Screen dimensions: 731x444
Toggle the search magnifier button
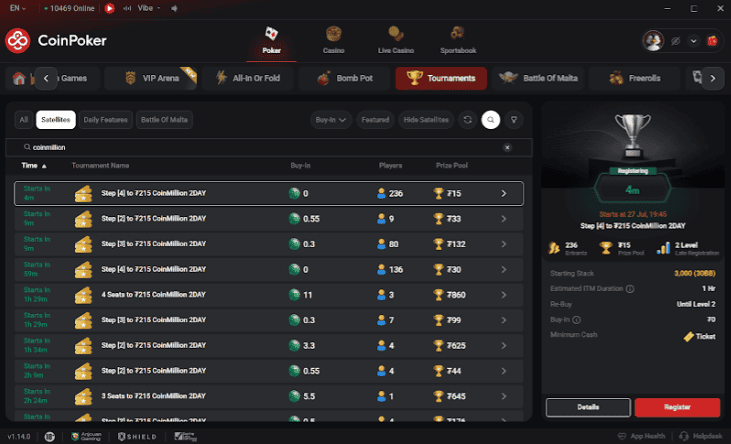(490, 120)
